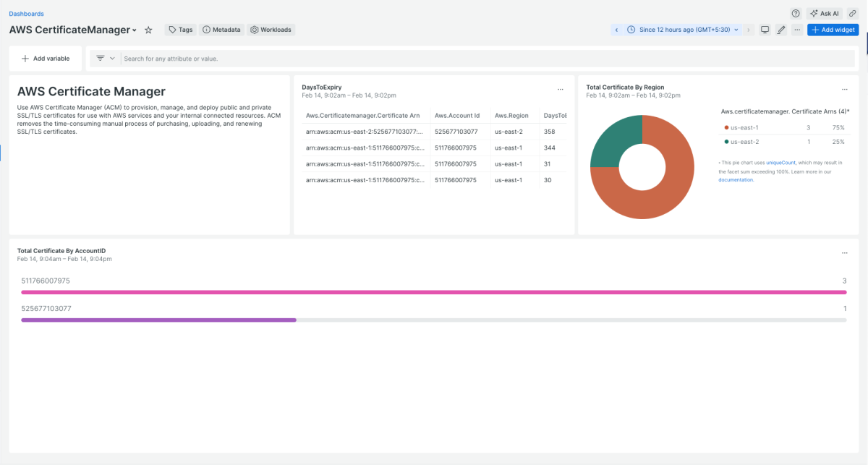This screenshot has height=465, width=868.
Task: Open the Dashboards breadcrumb link
Action: tap(26, 14)
